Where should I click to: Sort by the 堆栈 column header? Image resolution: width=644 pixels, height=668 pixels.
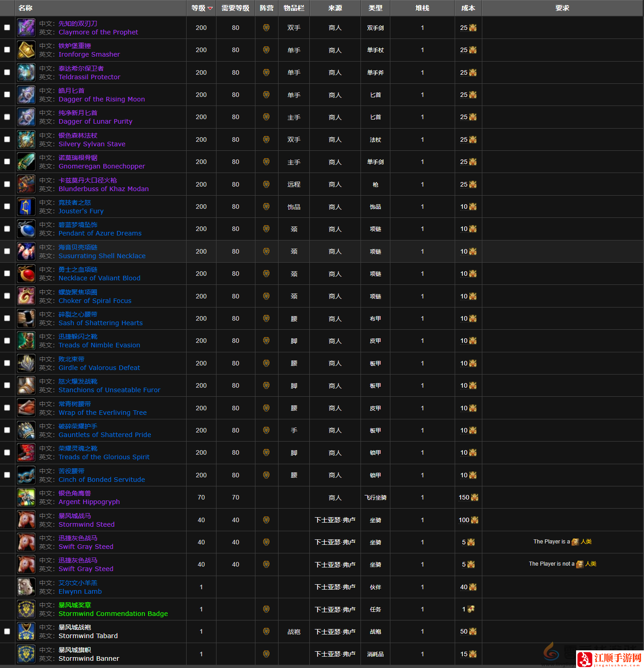tap(423, 8)
